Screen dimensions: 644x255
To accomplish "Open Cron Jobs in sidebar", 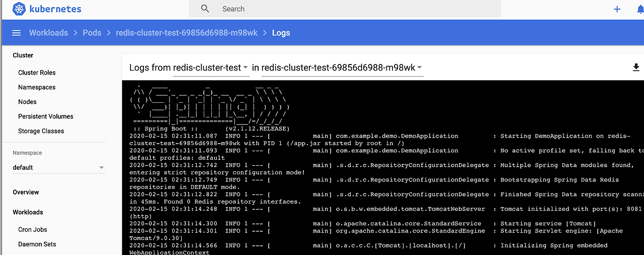I will 33,229.
